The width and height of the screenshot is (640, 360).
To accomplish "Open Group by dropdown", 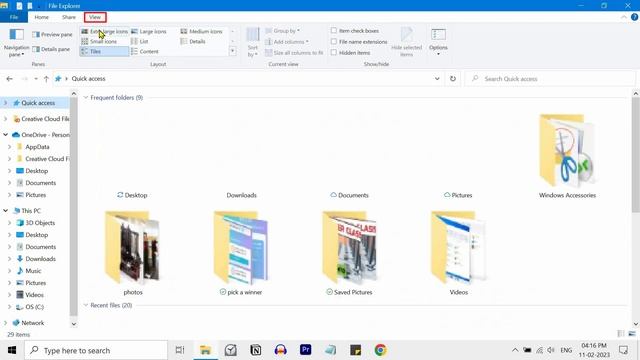I will click(282, 31).
